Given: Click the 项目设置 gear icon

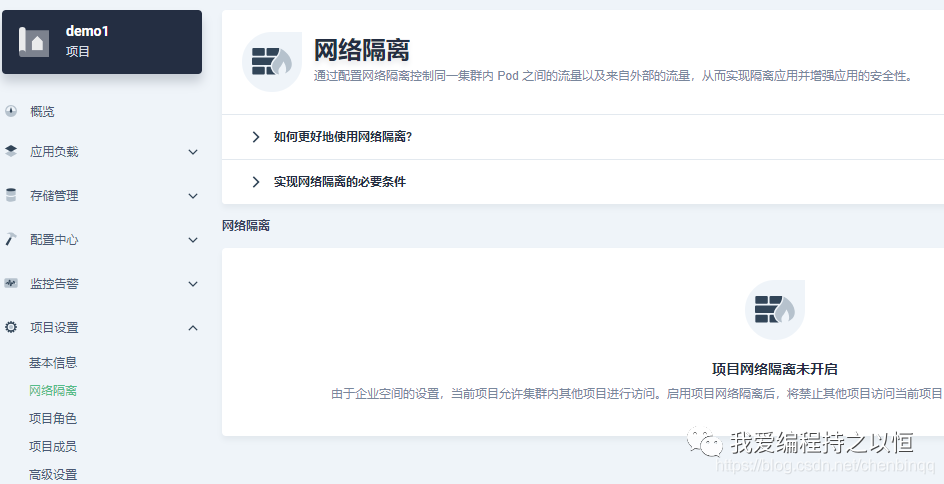Looking at the screenshot, I should [11, 327].
